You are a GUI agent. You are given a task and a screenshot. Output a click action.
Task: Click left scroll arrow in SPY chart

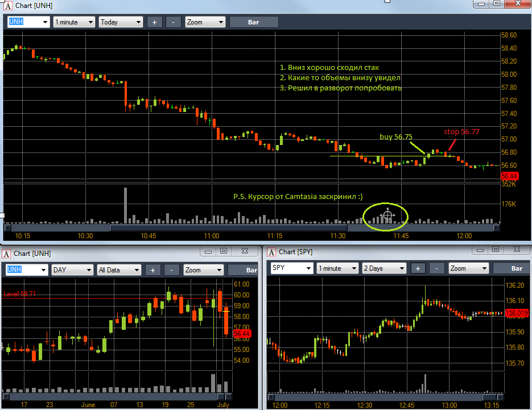pos(271,396)
